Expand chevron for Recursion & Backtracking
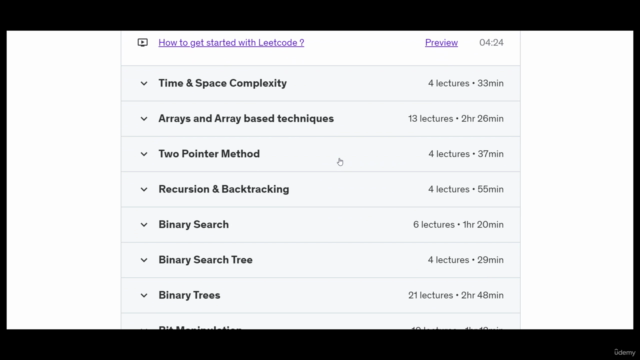Image resolution: width=640 pixels, height=360 pixels. pos(144,189)
